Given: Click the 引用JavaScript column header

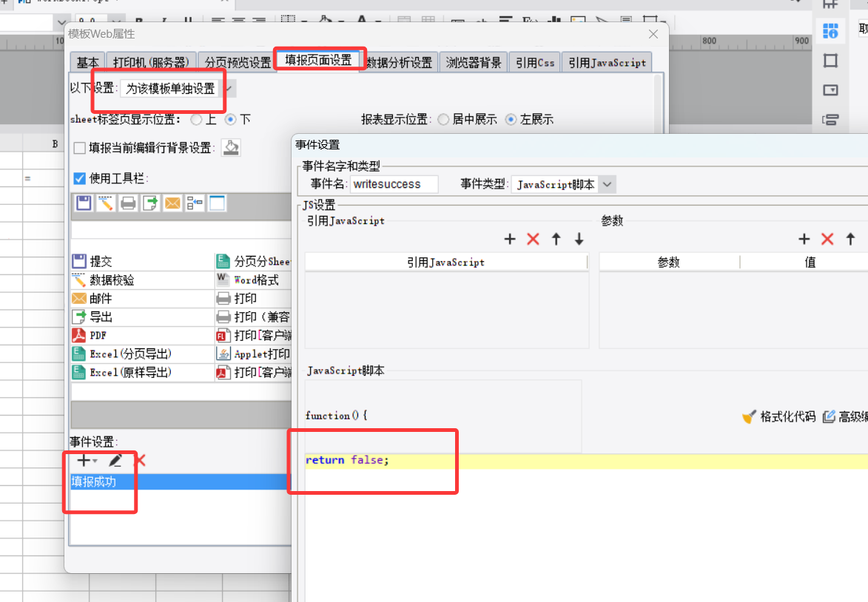Looking at the screenshot, I should [x=446, y=263].
